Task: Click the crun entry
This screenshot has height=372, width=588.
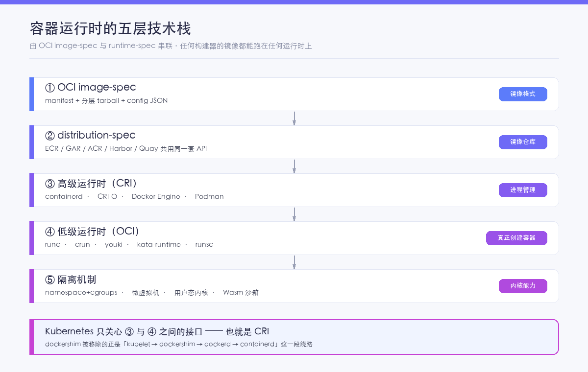Action: pos(82,244)
